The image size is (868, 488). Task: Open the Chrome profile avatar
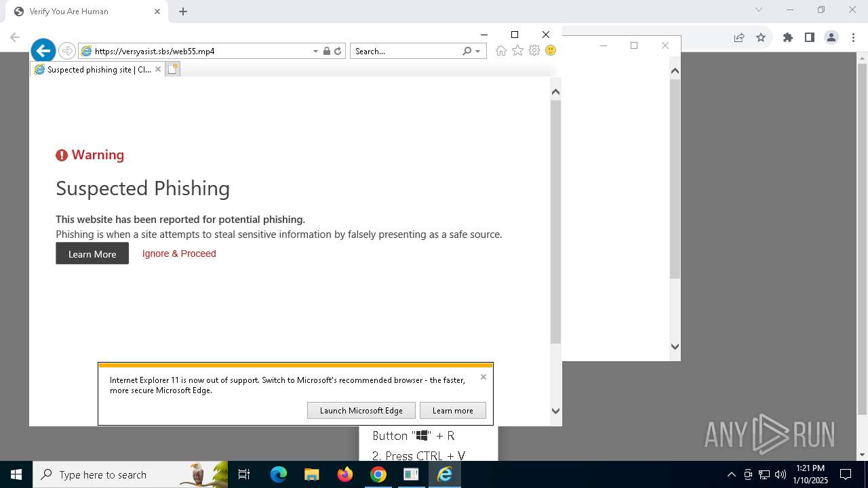pyautogui.click(x=831, y=37)
